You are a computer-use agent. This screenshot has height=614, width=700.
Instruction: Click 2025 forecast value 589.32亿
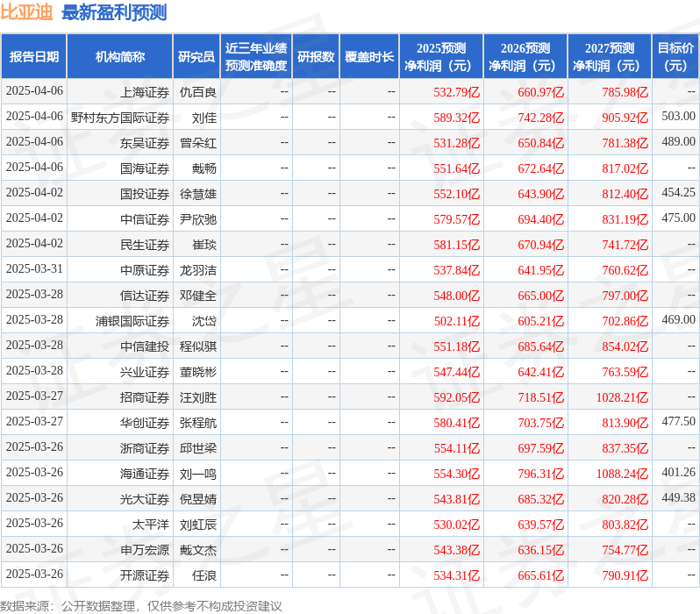pyautogui.click(x=457, y=118)
